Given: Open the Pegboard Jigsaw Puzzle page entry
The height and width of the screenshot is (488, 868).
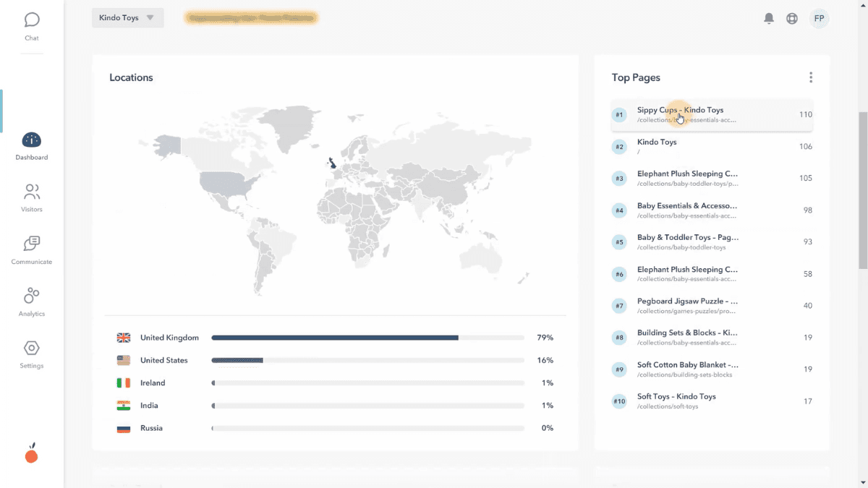Looking at the screenshot, I should coord(712,306).
